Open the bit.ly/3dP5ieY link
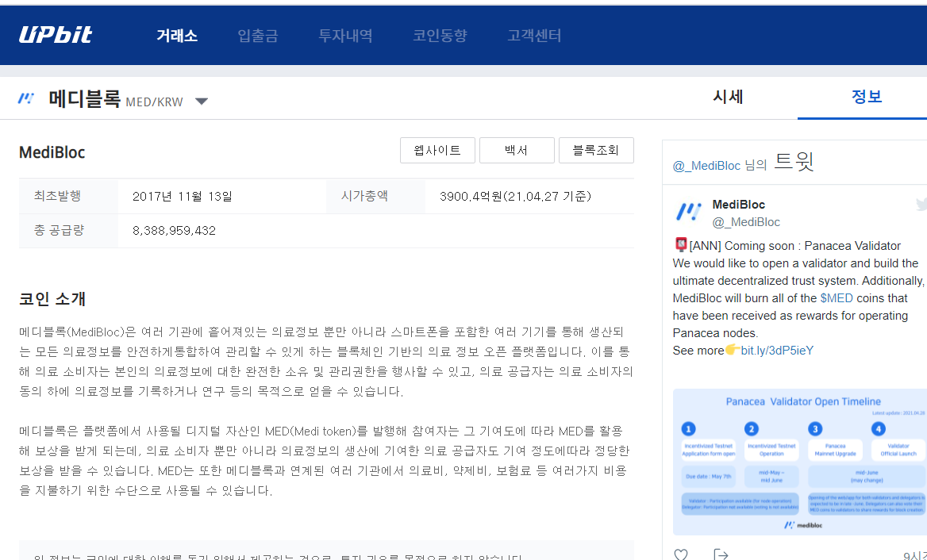Viewport: 927px width, 560px height. (x=777, y=351)
